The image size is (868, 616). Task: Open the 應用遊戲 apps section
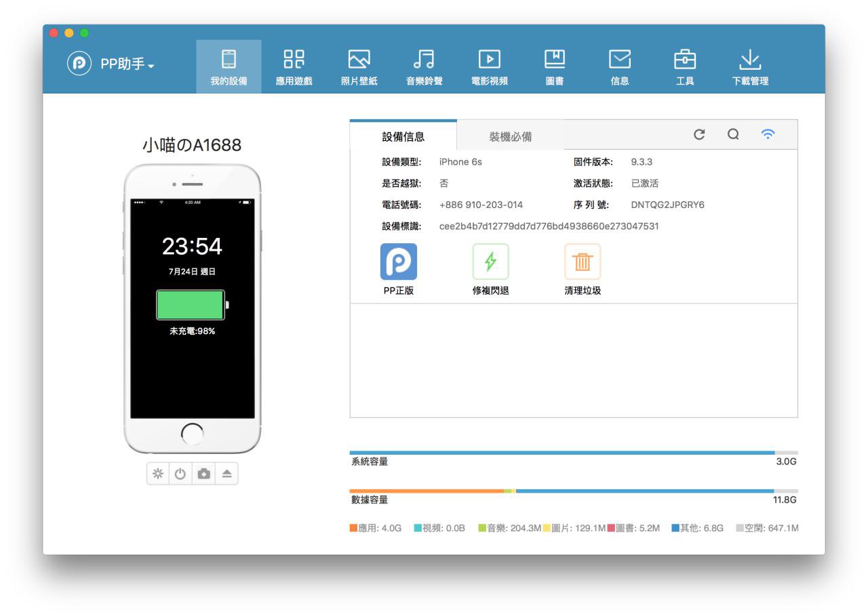[x=294, y=67]
